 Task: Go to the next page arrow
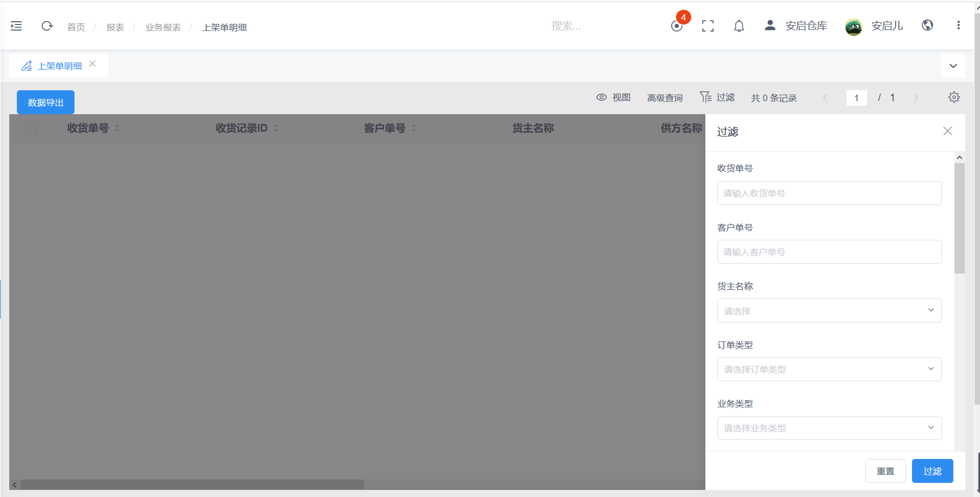[x=916, y=98]
